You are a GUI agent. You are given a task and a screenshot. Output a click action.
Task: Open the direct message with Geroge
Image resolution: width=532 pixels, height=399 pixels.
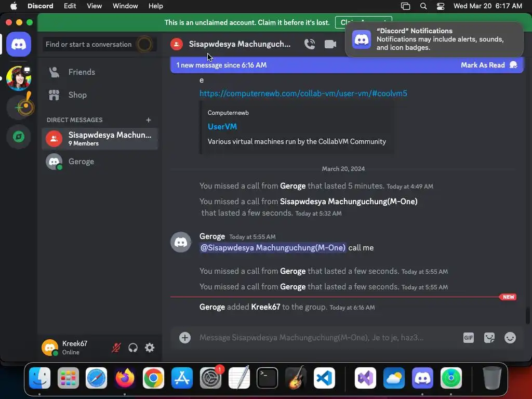tap(100, 162)
